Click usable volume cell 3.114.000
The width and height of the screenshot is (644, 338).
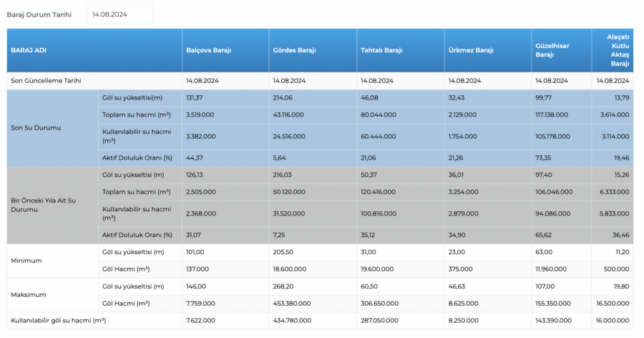[615, 137]
